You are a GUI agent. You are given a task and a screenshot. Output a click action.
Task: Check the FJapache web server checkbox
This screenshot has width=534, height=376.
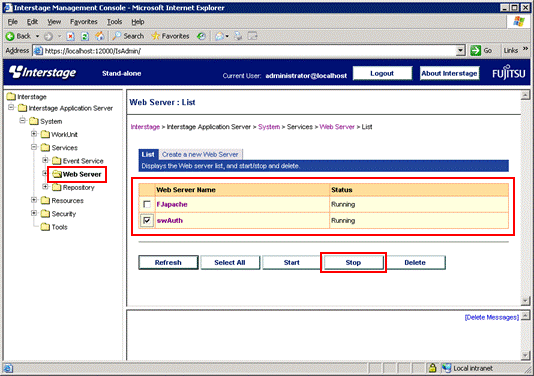coord(147,204)
